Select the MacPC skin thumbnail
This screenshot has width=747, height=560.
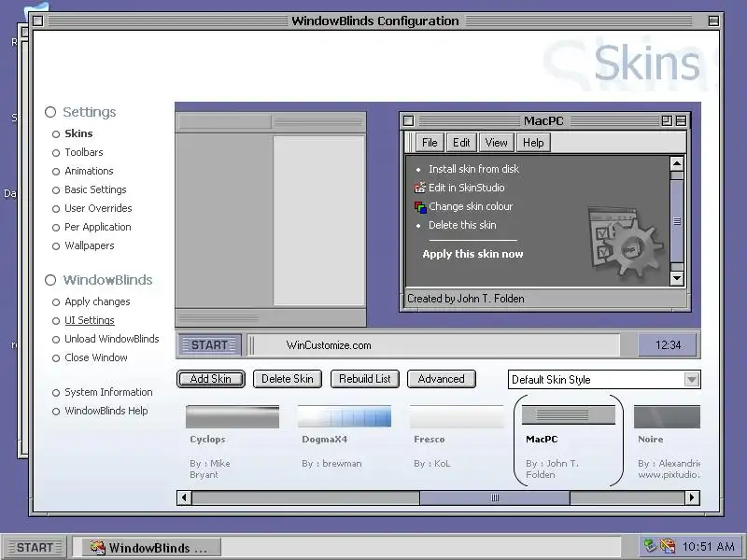pyautogui.click(x=569, y=414)
